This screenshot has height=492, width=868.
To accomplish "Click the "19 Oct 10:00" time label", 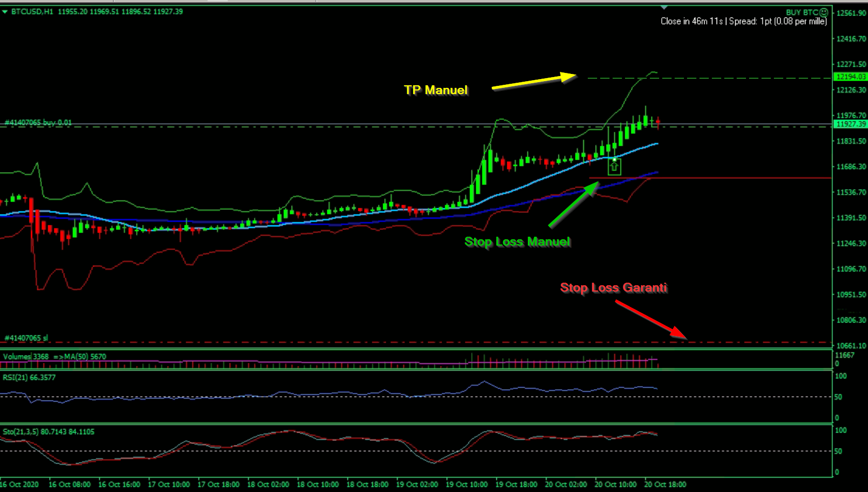I will pos(466,485).
